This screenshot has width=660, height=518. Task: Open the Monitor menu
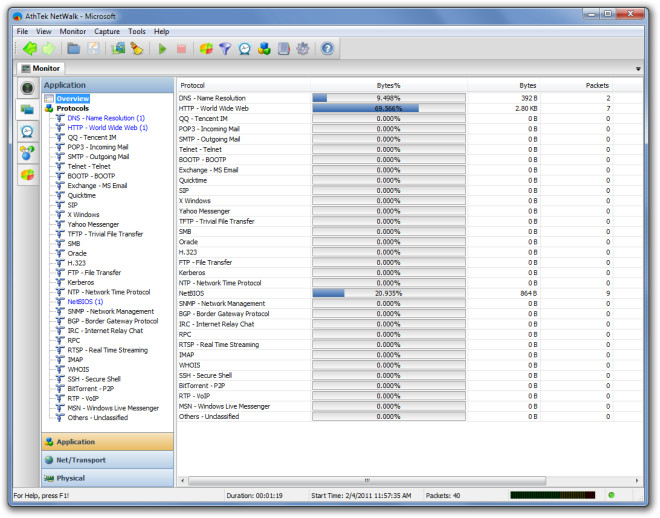[x=72, y=32]
